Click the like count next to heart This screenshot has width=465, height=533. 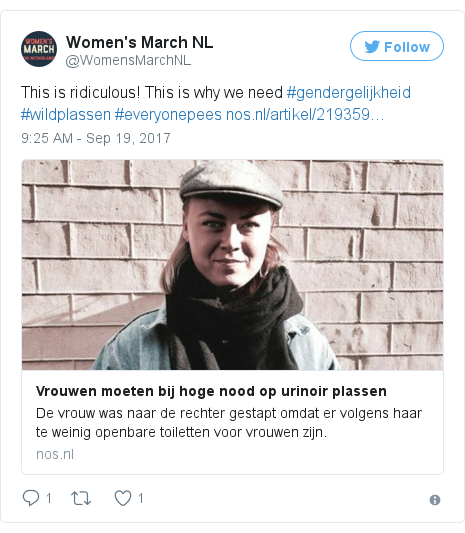(x=141, y=499)
